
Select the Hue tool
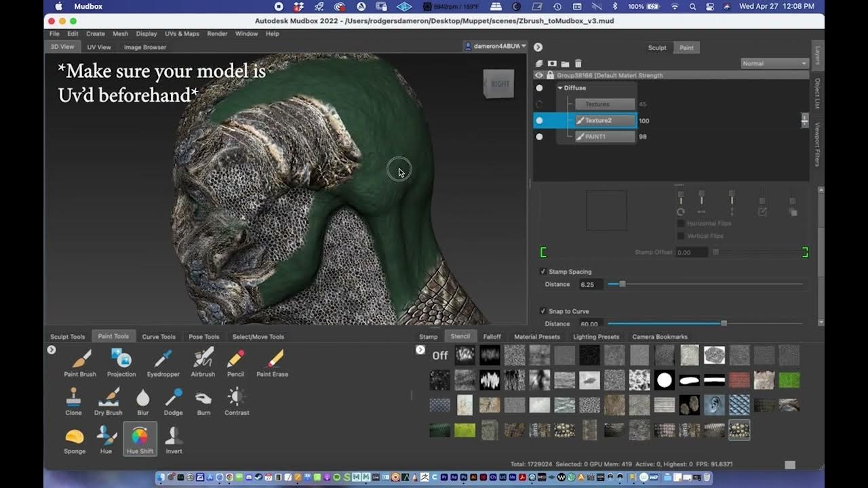coord(106,440)
